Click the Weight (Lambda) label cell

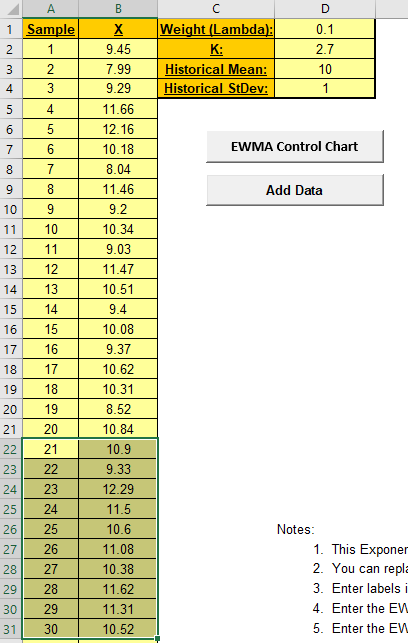click(x=216, y=29)
